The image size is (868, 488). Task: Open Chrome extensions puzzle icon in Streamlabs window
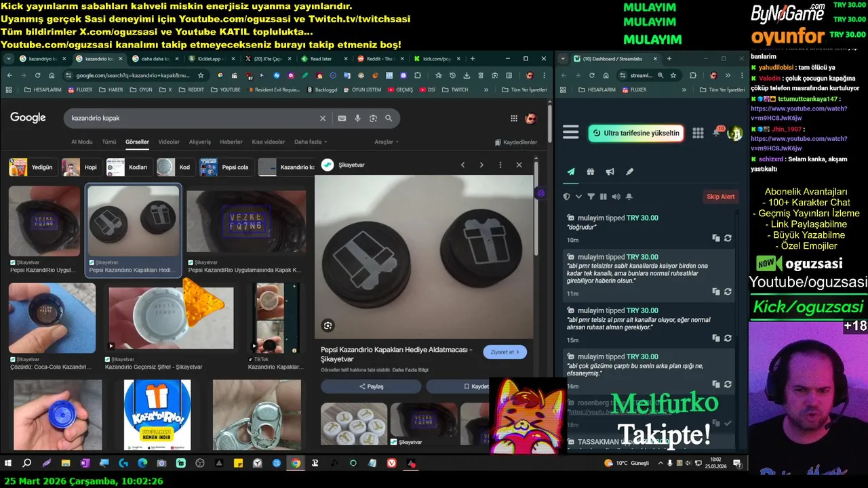[693, 75]
